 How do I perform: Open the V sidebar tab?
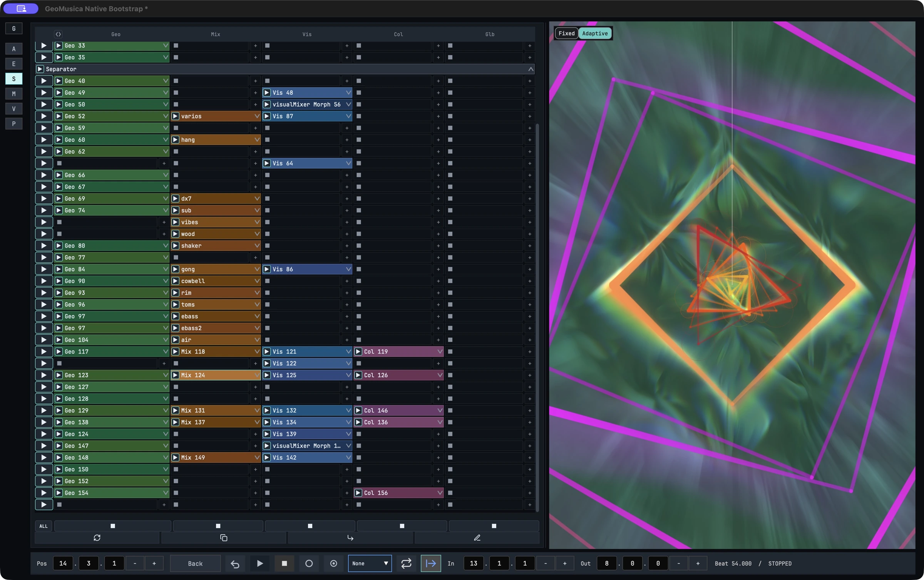(14, 109)
